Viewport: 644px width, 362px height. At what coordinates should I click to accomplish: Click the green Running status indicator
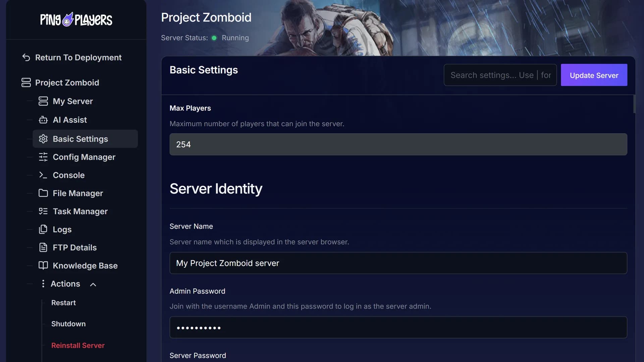[214, 38]
